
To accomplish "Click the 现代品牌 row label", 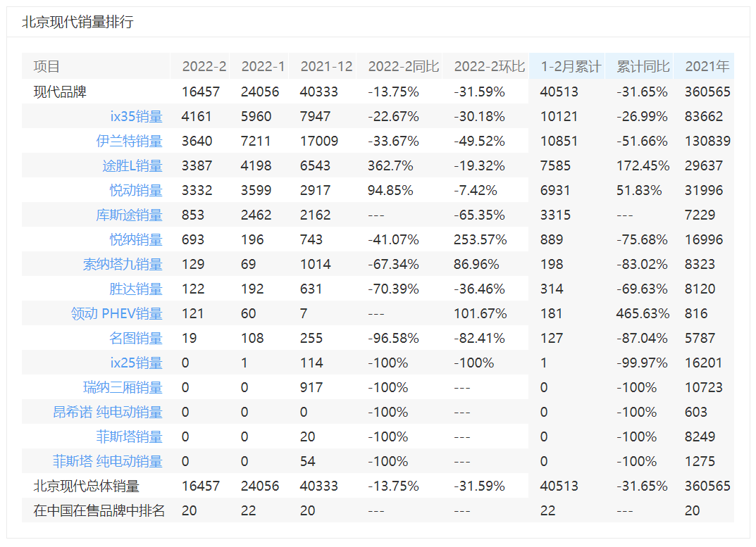I will [60, 92].
